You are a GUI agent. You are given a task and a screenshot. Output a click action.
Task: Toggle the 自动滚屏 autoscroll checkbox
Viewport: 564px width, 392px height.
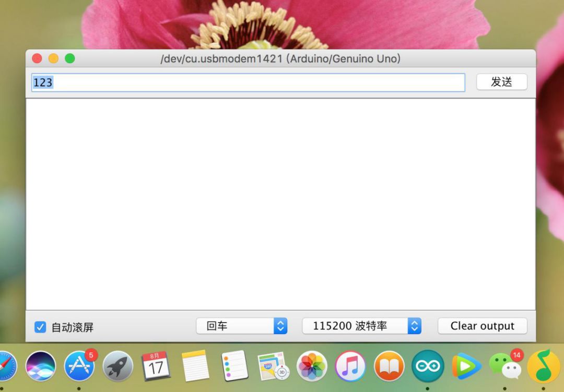(40, 327)
